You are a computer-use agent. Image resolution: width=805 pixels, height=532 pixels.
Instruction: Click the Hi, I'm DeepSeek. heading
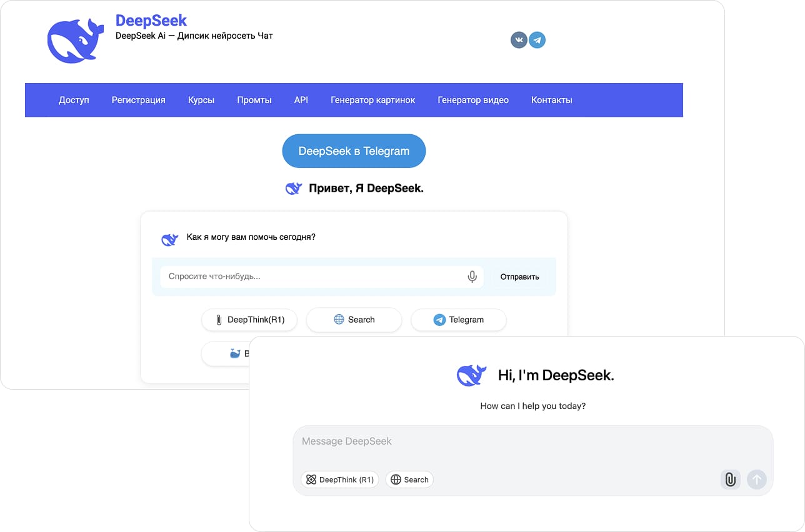coord(556,375)
